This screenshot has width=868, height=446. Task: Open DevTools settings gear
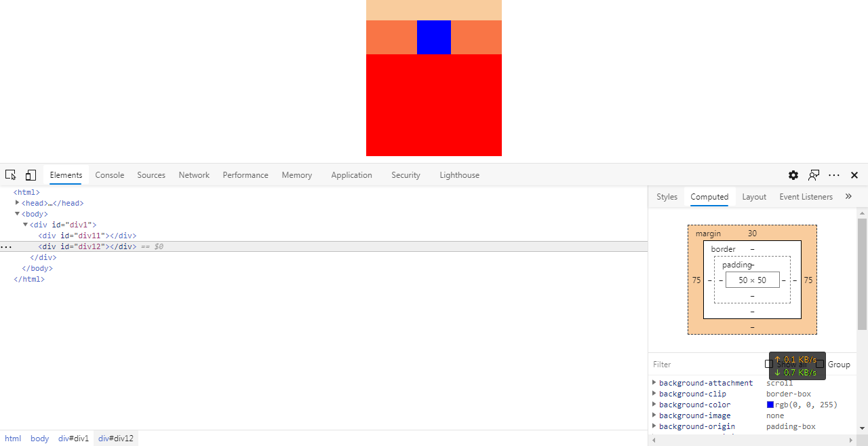point(793,175)
